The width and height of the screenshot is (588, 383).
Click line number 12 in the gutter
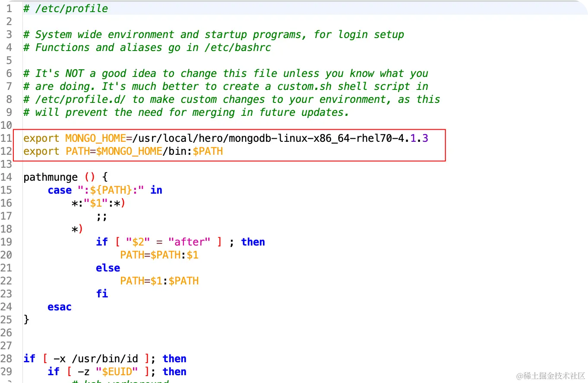click(x=6, y=151)
